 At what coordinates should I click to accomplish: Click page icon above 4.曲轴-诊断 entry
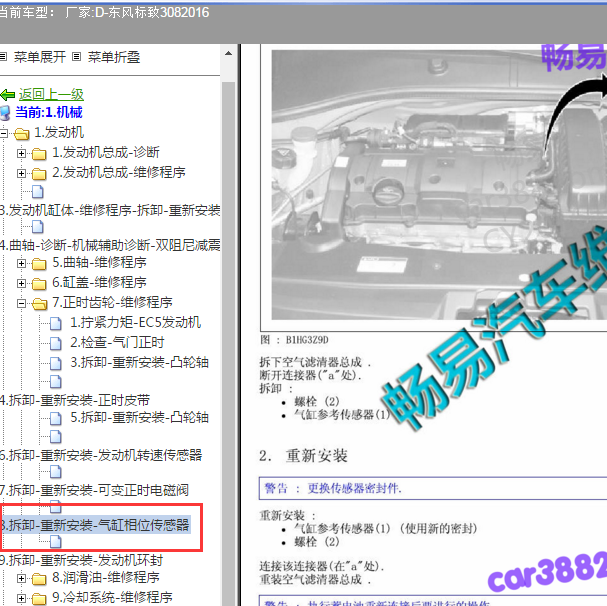pos(38,227)
